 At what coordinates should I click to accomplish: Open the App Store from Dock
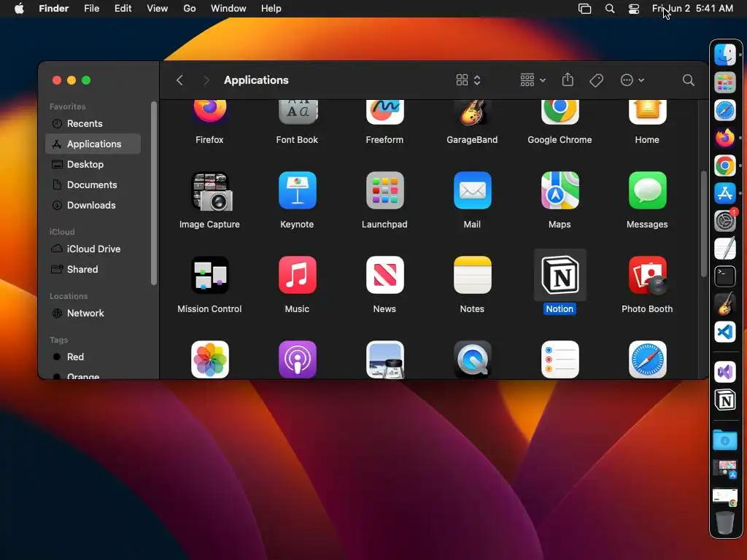coord(725,193)
